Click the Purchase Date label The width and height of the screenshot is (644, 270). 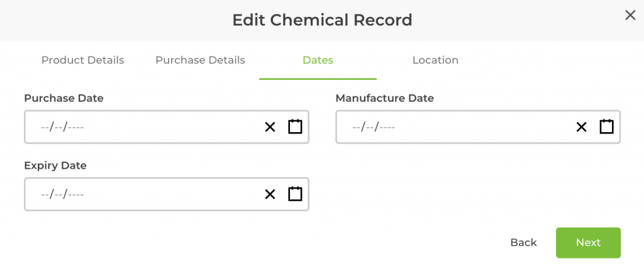click(64, 98)
